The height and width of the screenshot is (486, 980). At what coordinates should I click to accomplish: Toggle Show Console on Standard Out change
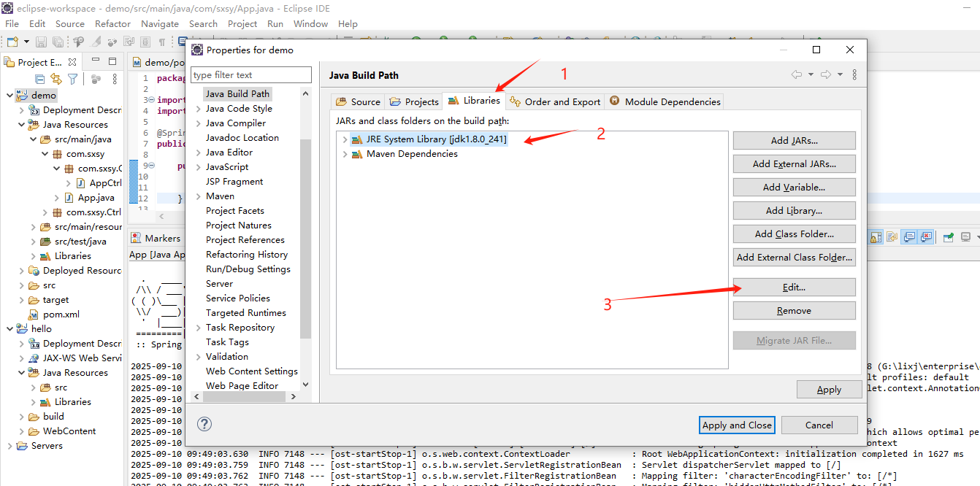tap(909, 237)
